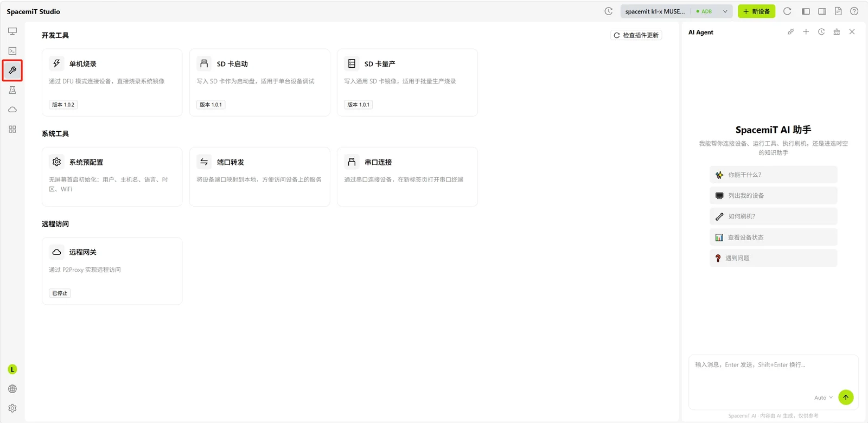
Task: Open the SD 卡启动 tool card
Action: 260,82
